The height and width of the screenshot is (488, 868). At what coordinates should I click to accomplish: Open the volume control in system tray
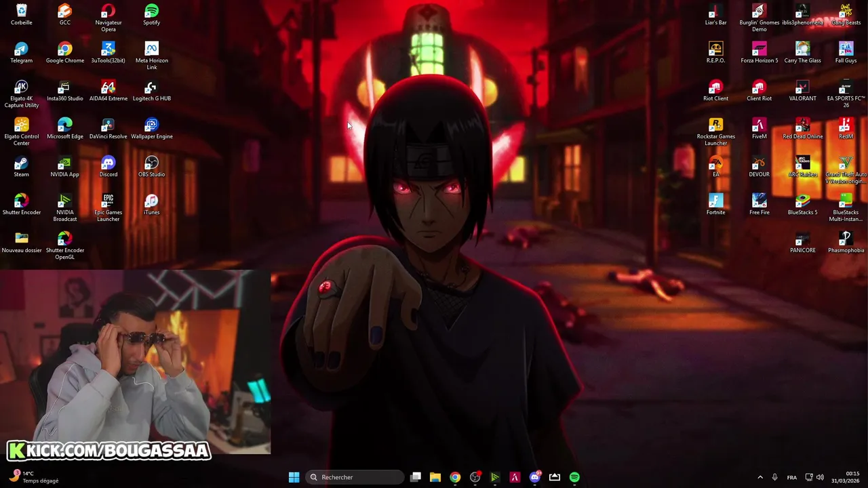coord(820,477)
